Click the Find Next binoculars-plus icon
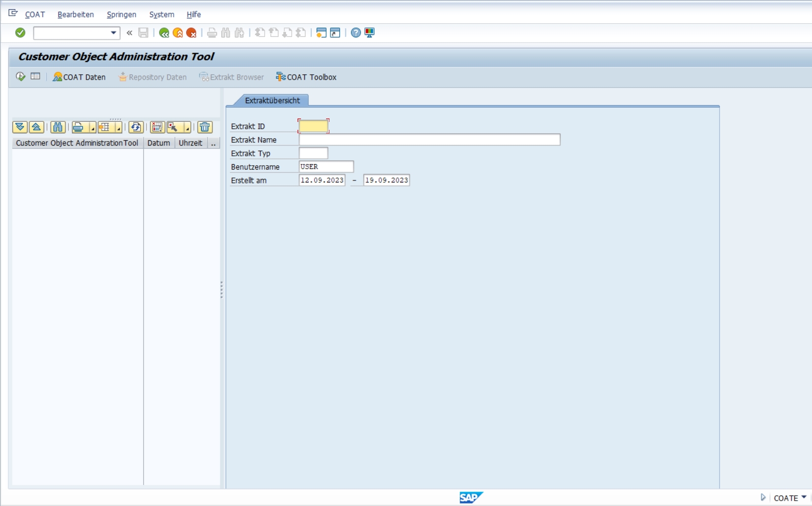Image resolution: width=812 pixels, height=506 pixels. point(240,33)
